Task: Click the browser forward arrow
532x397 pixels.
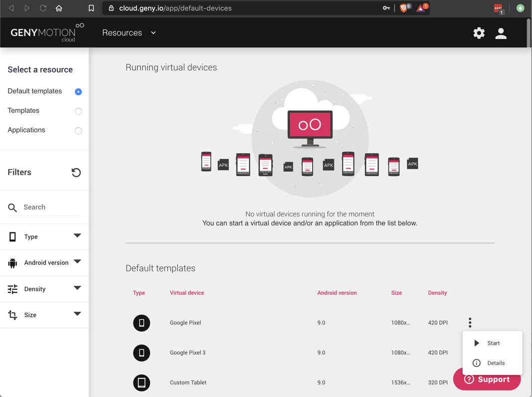Action: 27,8
